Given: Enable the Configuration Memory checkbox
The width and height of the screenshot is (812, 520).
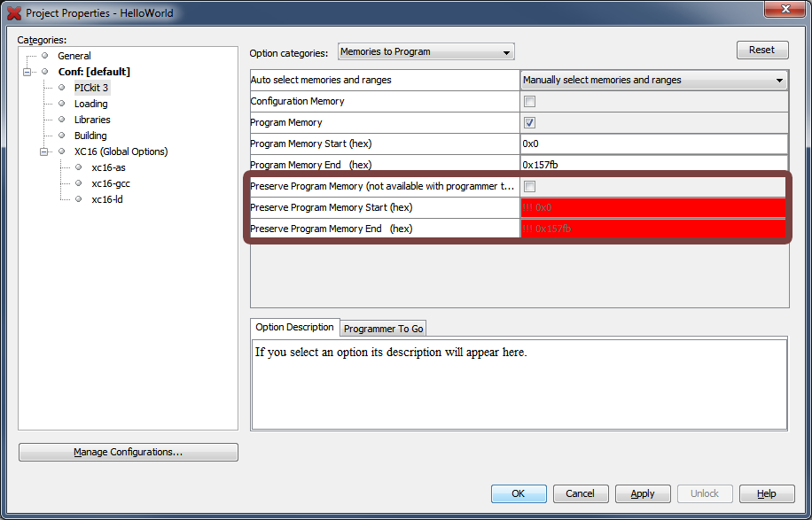Looking at the screenshot, I should coord(530,102).
